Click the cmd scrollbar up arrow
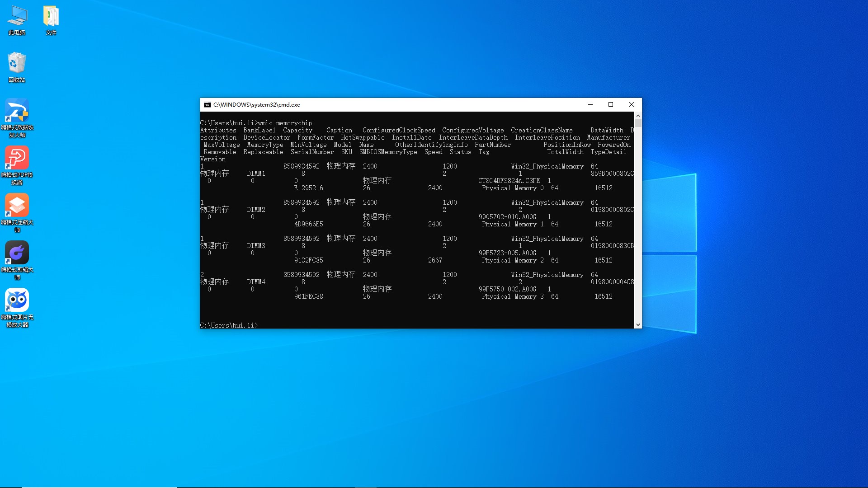The width and height of the screenshot is (868, 488). (638, 116)
